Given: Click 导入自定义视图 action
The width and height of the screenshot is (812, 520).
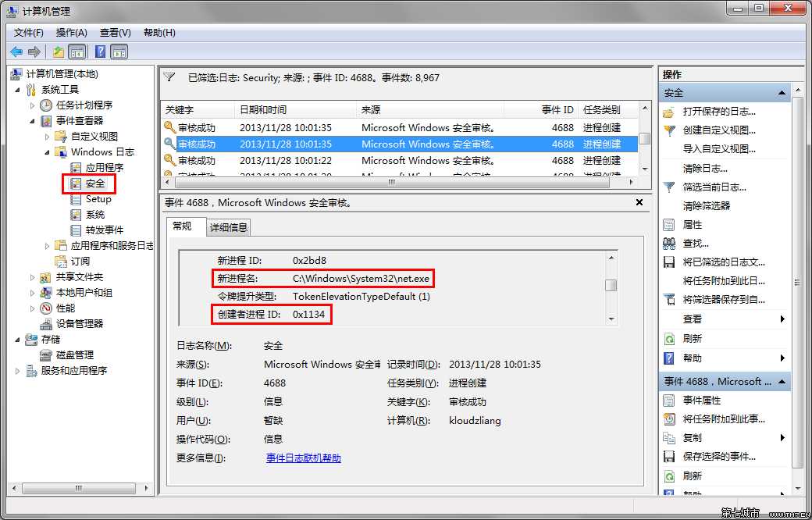Looking at the screenshot, I should pos(719,149).
